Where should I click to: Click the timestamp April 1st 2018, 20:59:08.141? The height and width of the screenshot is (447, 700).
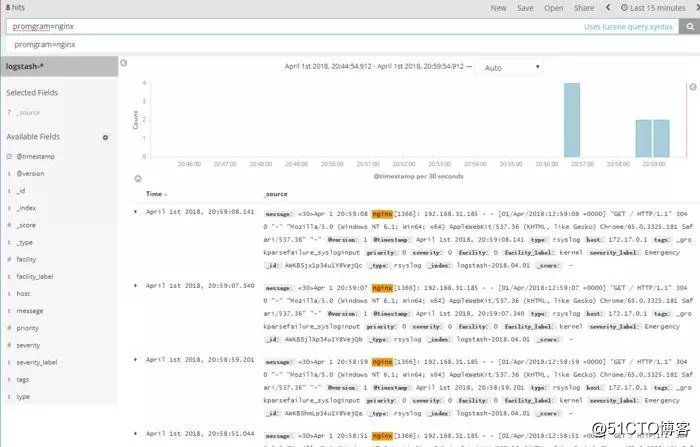(x=200, y=212)
